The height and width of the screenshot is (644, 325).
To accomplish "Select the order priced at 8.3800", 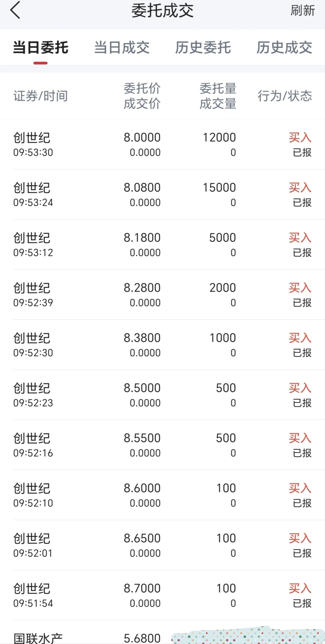I will coord(163,345).
